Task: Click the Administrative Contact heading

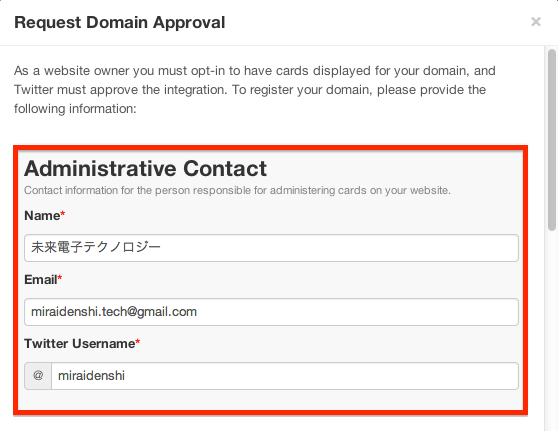Action: (145, 168)
